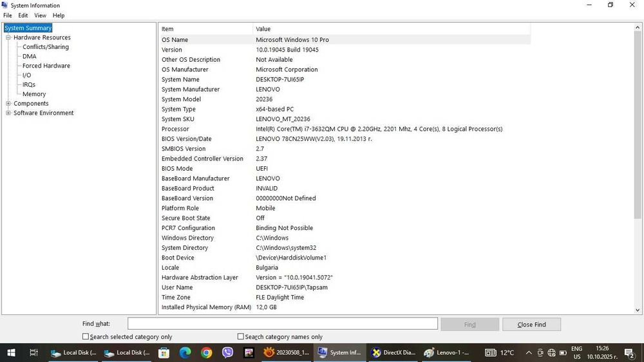Open the ENG US language indicator
Screen dimensions: 644x362
click(576, 352)
